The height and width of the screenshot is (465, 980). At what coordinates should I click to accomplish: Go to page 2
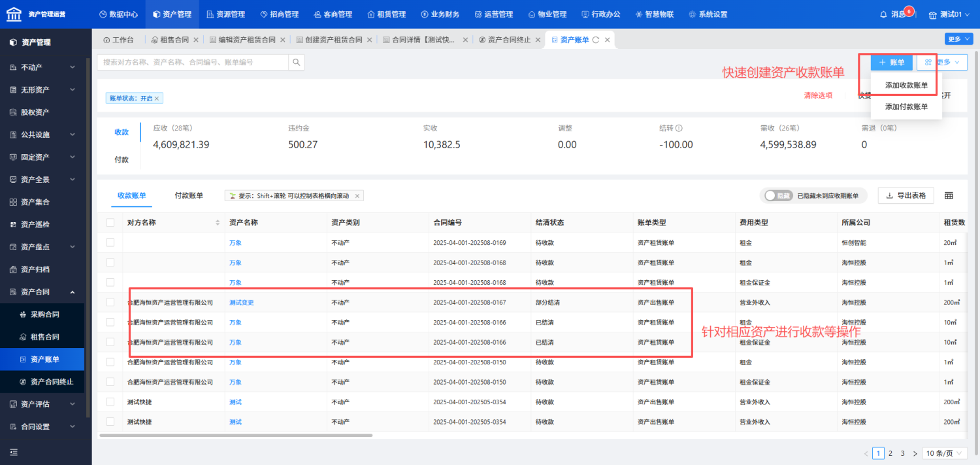pos(890,453)
